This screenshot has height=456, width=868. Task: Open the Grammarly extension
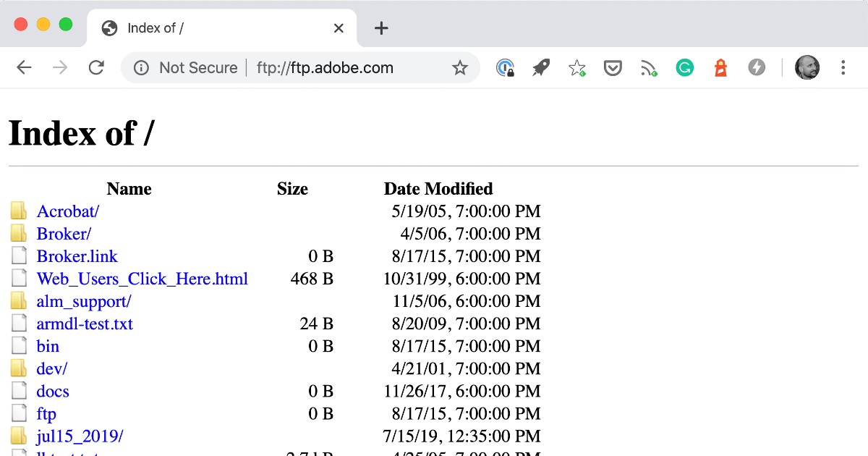(x=685, y=67)
